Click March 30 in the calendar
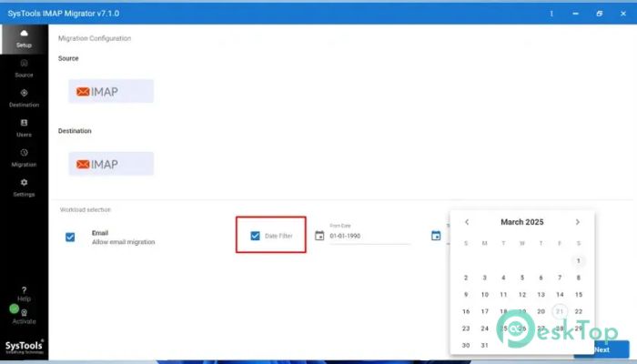 [466, 345]
